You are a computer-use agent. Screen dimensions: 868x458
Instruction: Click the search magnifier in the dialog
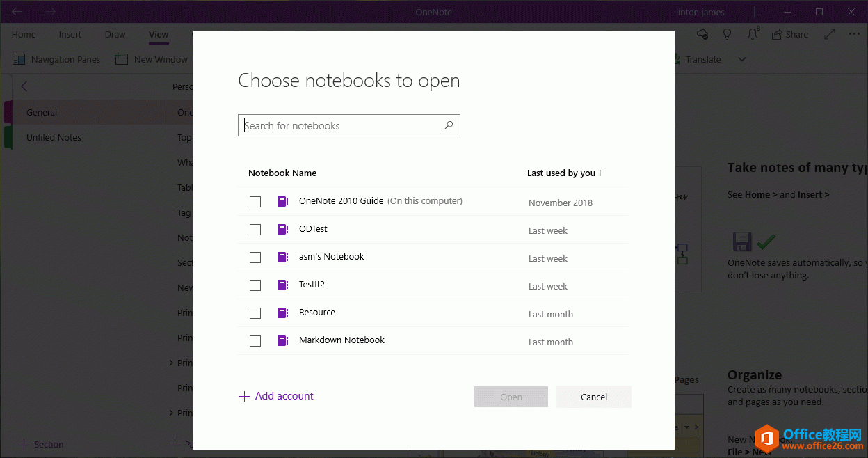coord(449,125)
